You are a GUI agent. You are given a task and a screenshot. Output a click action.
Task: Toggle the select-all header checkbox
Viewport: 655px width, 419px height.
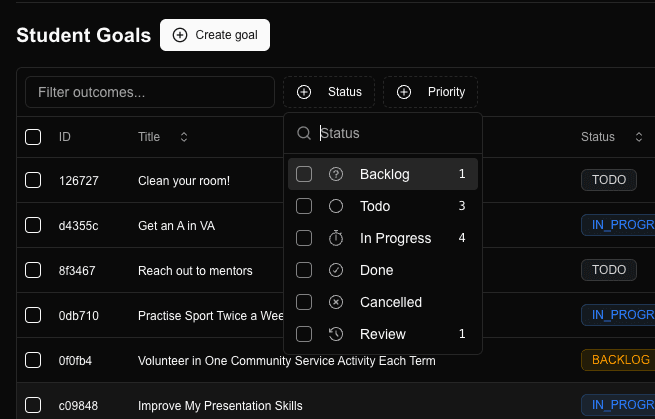click(x=33, y=136)
